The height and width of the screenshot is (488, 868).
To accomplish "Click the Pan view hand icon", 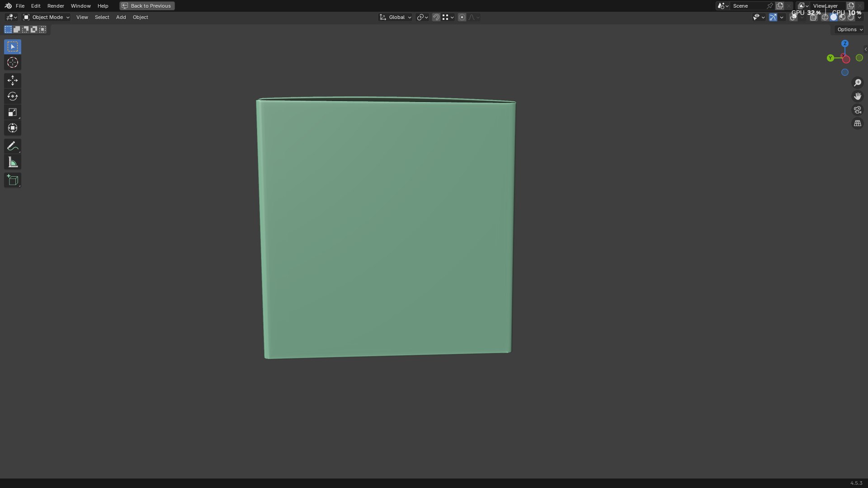I will pos(858,96).
